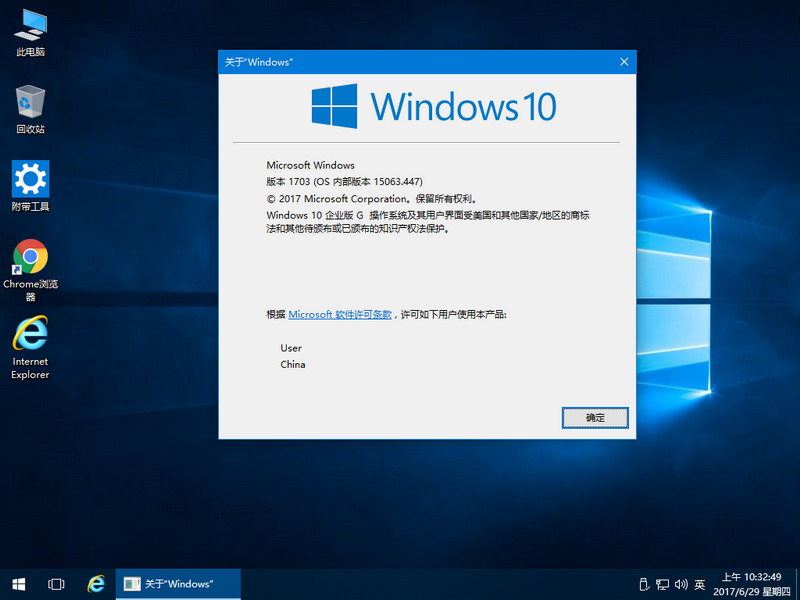The height and width of the screenshot is (600, 800).
Task: Select the 附带工具 gear icon
Action: tap(31, 186)
